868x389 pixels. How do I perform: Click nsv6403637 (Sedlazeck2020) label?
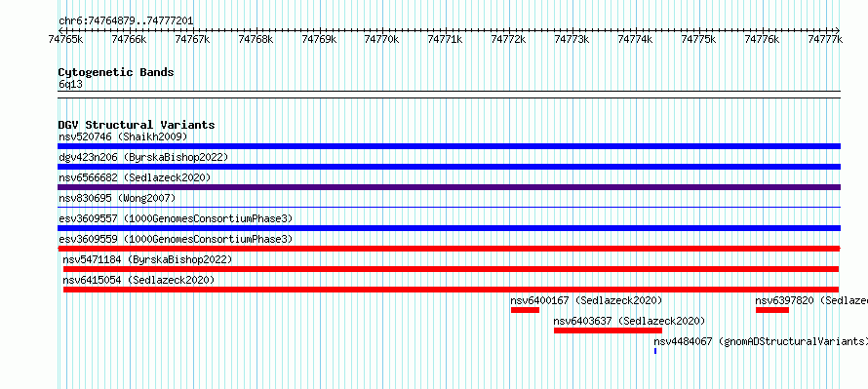pos(629,321)
